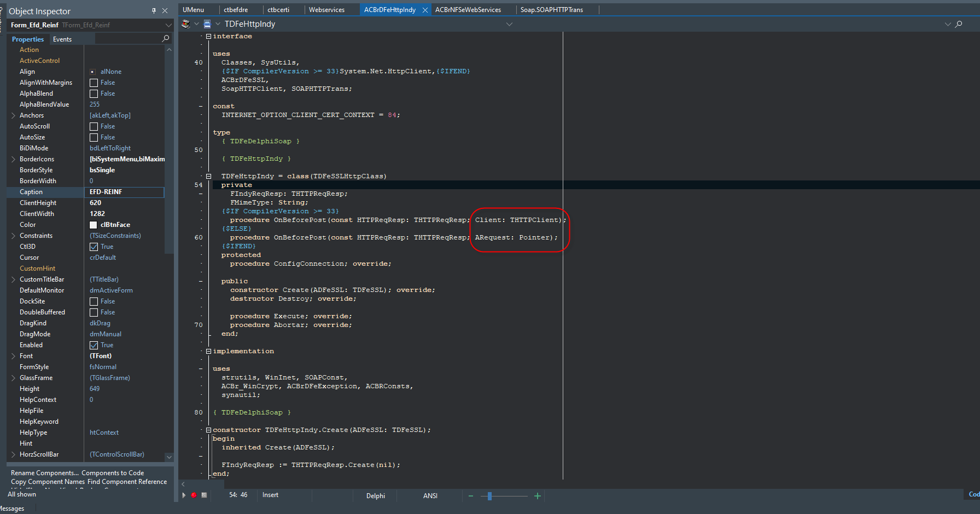Select the BorderStyle property value bsSingle
The height and width of the screenshot is (514, 980).
point(102,170)
